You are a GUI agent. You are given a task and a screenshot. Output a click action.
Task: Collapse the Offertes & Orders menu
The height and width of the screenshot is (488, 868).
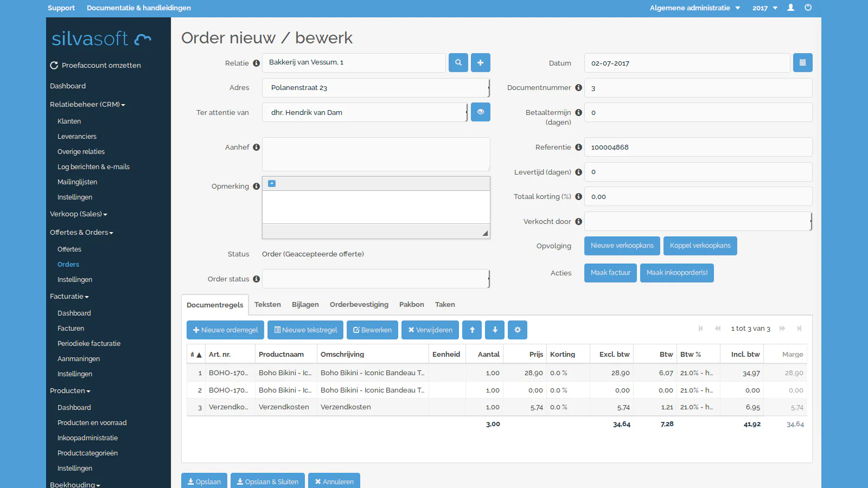(81, 233)
